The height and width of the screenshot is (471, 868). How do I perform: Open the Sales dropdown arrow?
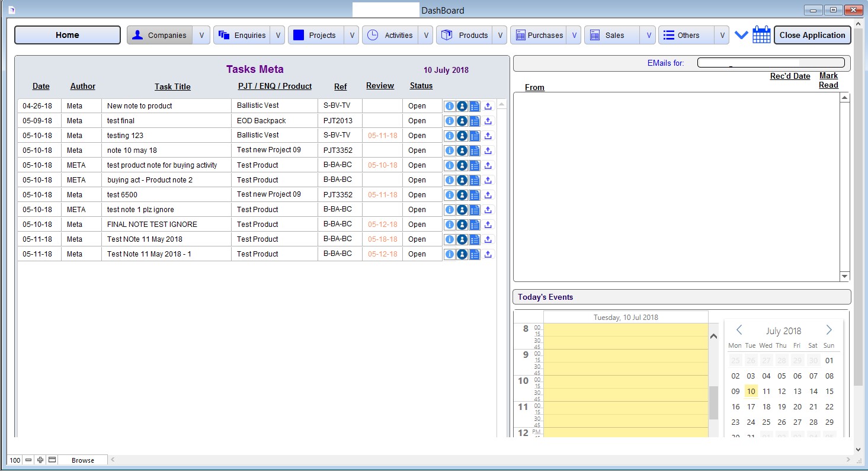coord(649,36)
